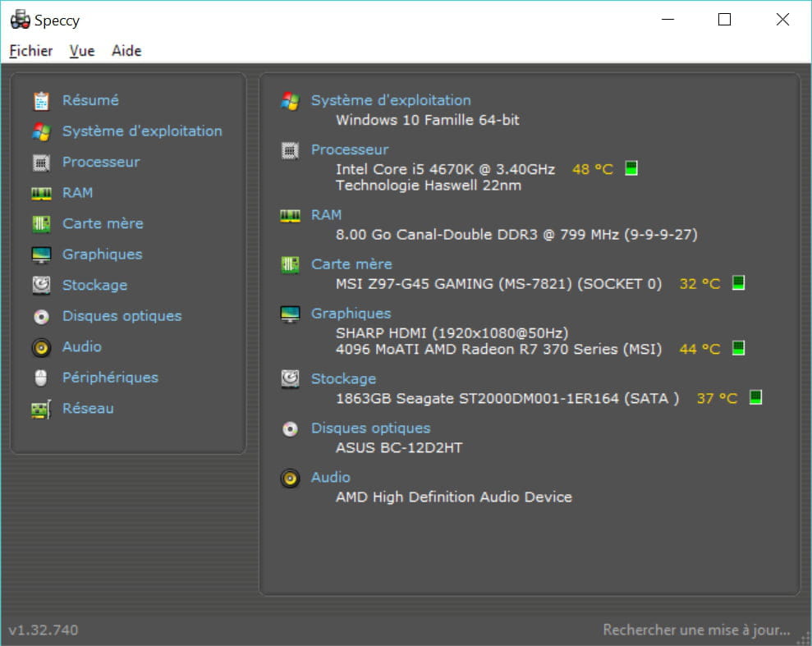Click the Disques optiques disc sidebar icon
812x646 pixels.
click(41, 317)
